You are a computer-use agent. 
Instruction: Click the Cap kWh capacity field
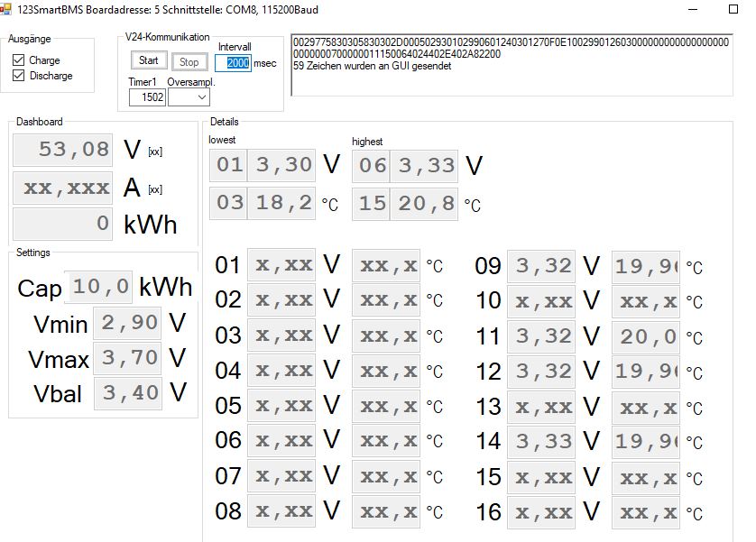point(99,287)
